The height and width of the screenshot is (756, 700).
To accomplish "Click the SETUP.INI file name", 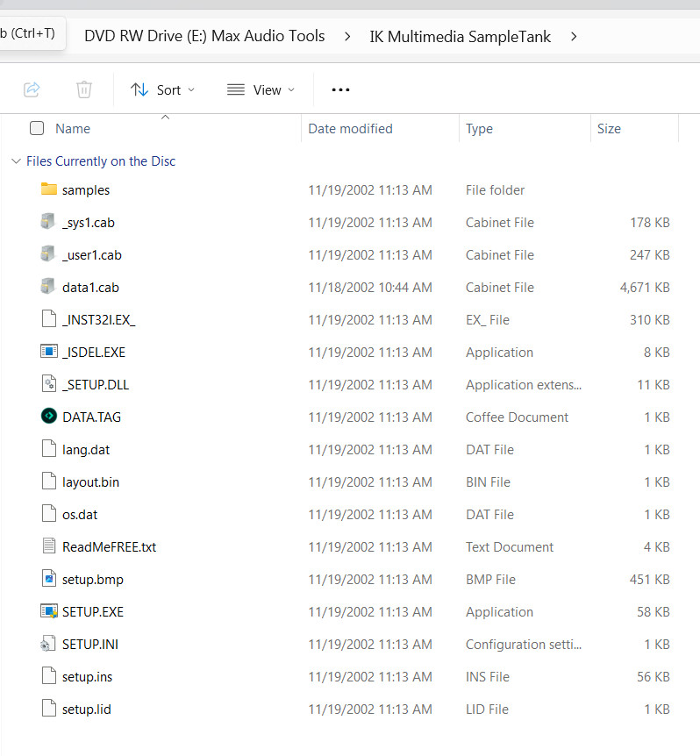I will click(90, 644).
